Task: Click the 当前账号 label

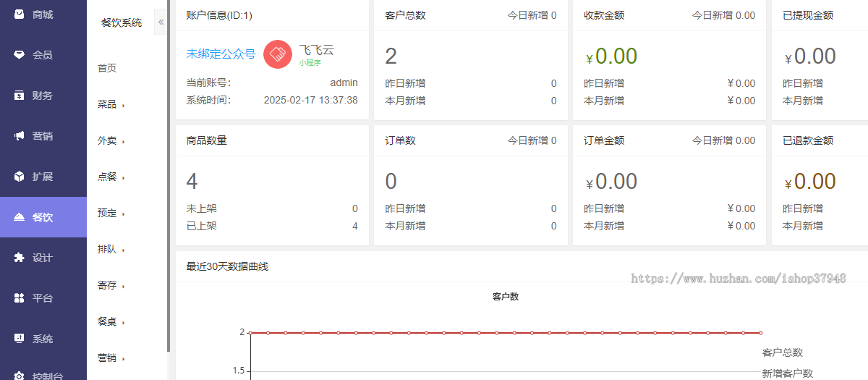Action: [208, 83]
